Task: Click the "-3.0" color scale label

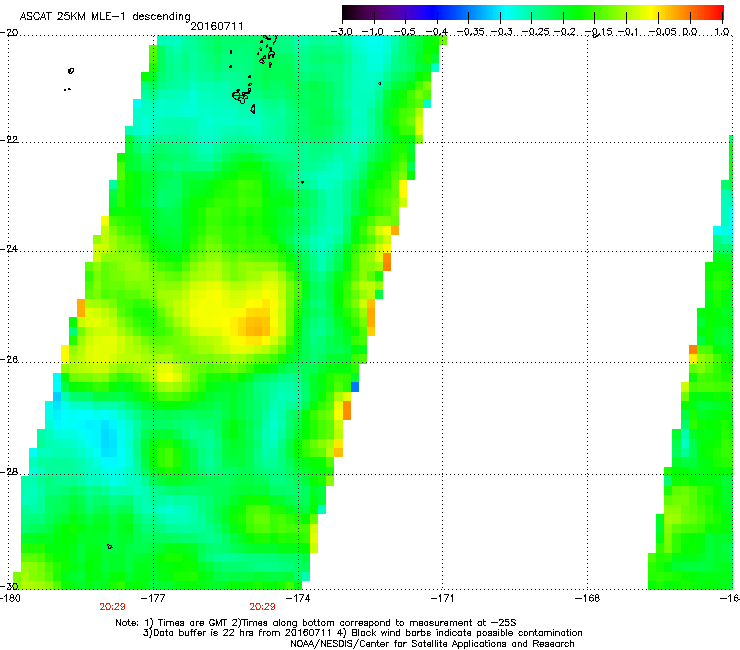Action: point(341,32)
